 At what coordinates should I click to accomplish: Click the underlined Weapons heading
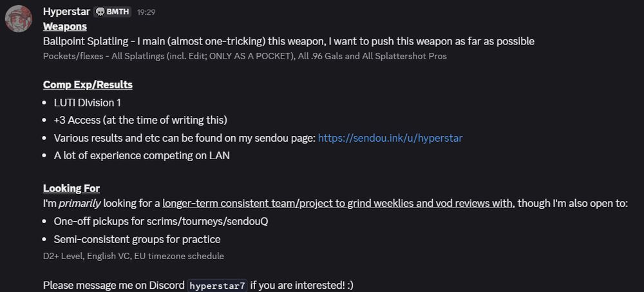point(65,26)
